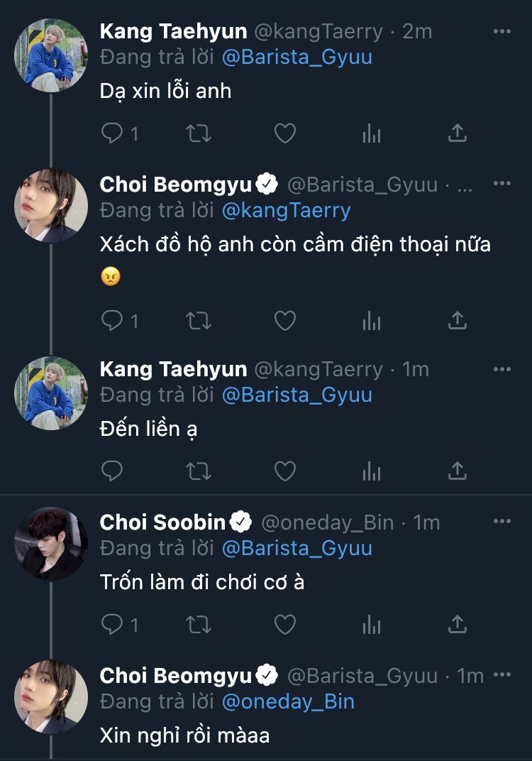532x761 pixels.
Task: Open @kangTaerry mention in Beomgyu's reply
Action: click(286, 211)
